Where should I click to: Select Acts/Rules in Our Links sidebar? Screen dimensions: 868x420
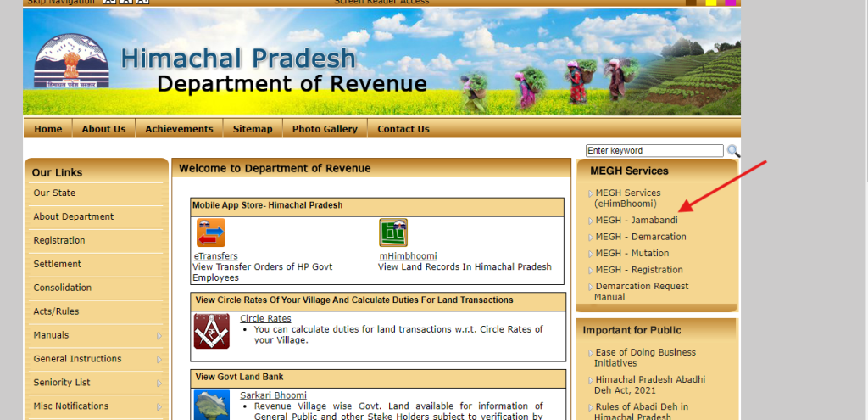coord(56,311)
